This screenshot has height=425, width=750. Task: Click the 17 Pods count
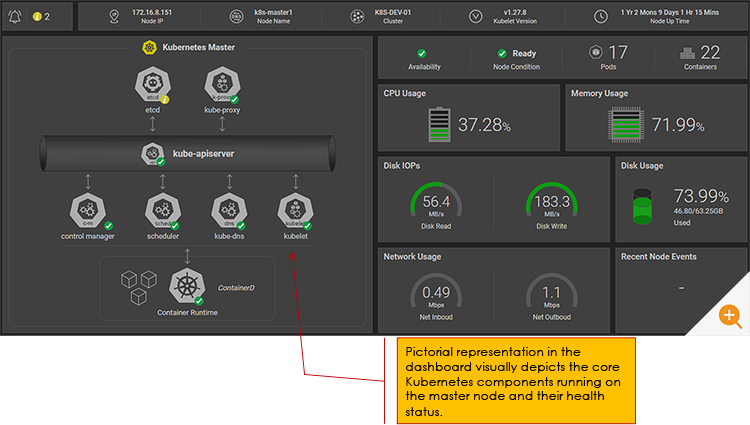(x=618, y=53)
